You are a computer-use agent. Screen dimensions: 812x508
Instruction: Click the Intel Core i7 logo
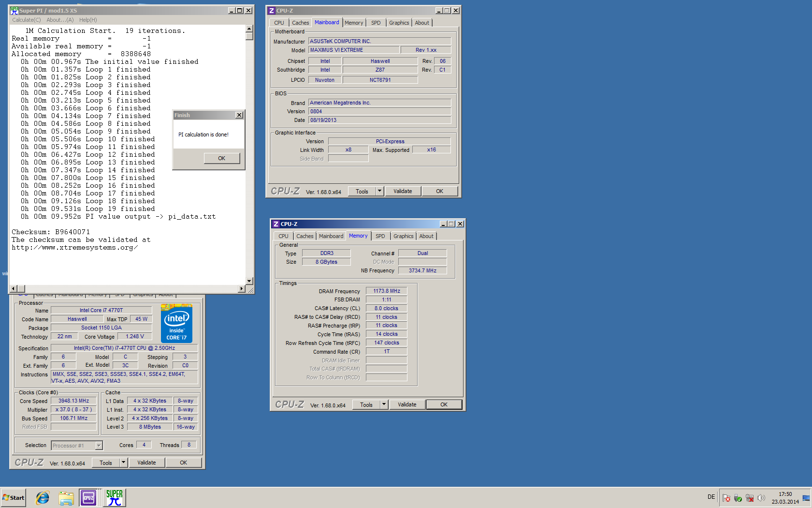pyautogui.click(x=176, y=323)
